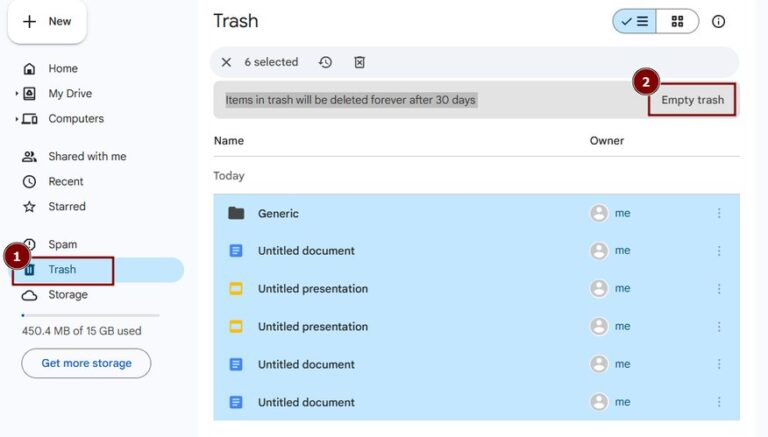Open more actions for second Untitled document

pyautogui.click(x=719, y=364)
